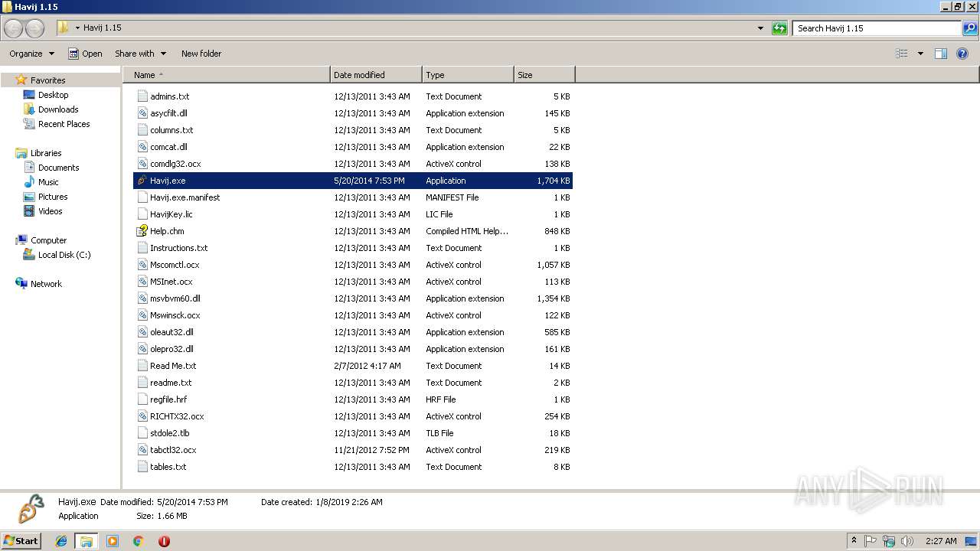
Task: Sort by the Size column header
Action: click(544, 75)
